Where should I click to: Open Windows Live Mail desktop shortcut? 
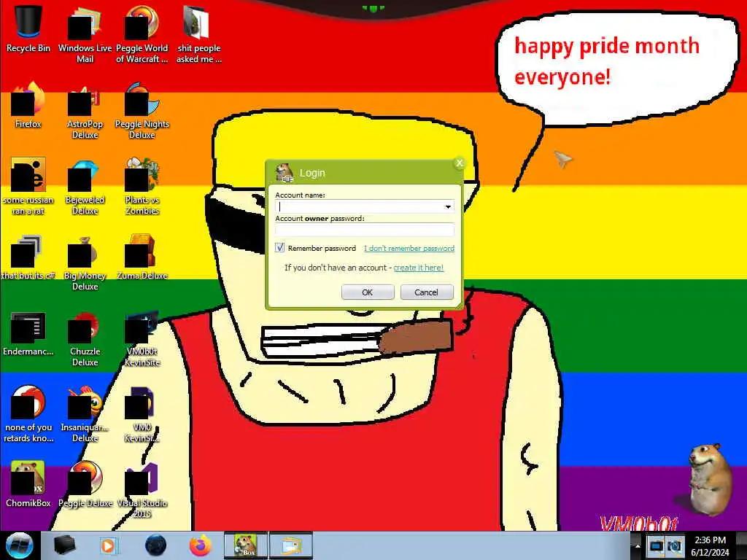click(x=85, y=34)
